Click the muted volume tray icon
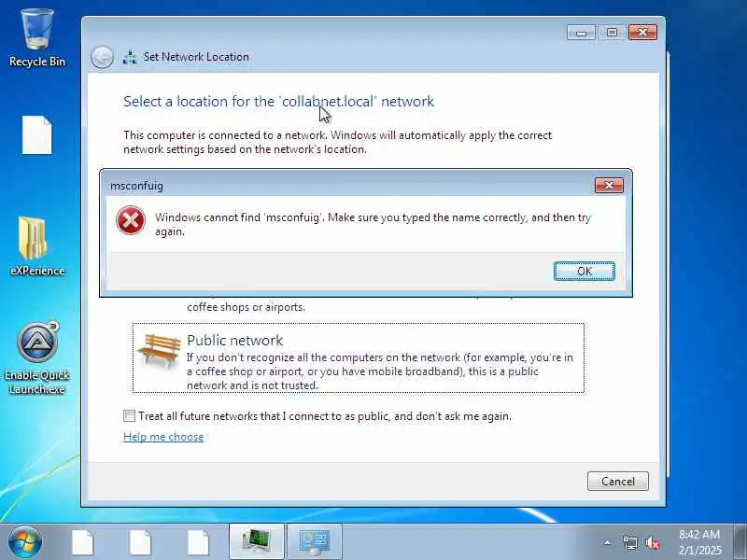The image size is (747, 560). pos(653,542)
